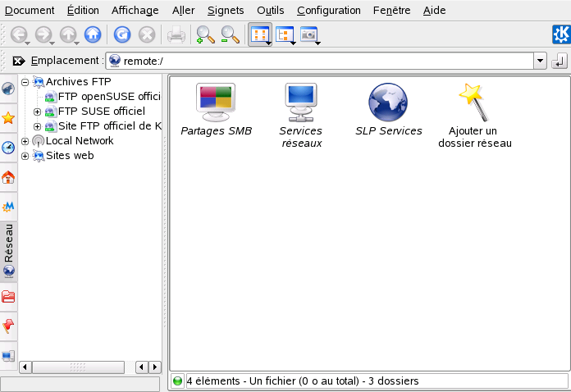This screenshot has height=392, width=571.
Task: Click the sidebar scrollbar far-right arrow
Action: tap(155, 367)
